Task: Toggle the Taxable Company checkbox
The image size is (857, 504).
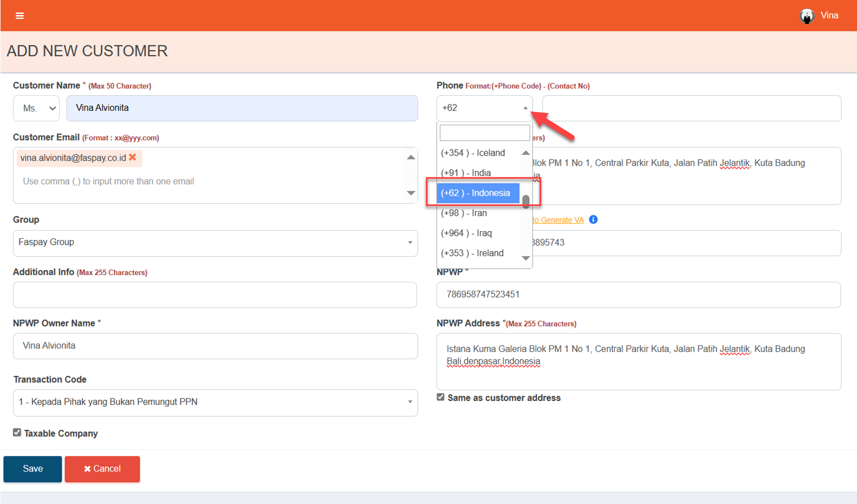Action: click(x=17, y=433)
